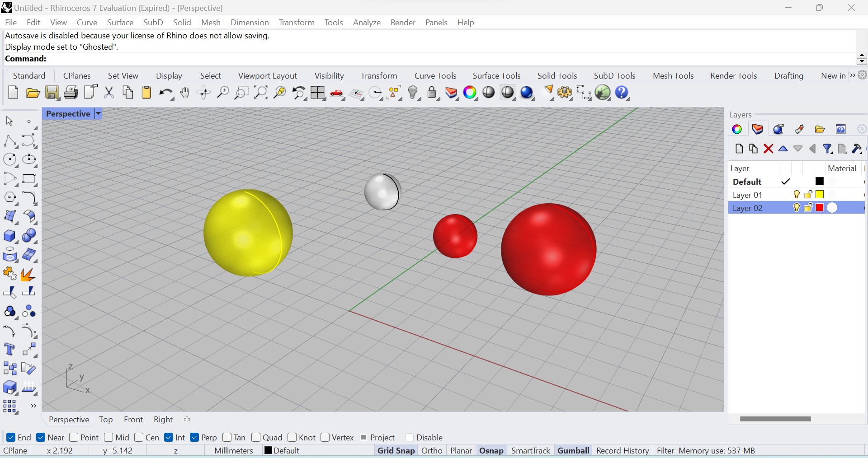Click the Help question mark icon
The image size is (868, 458).
(x=622, y=93)
